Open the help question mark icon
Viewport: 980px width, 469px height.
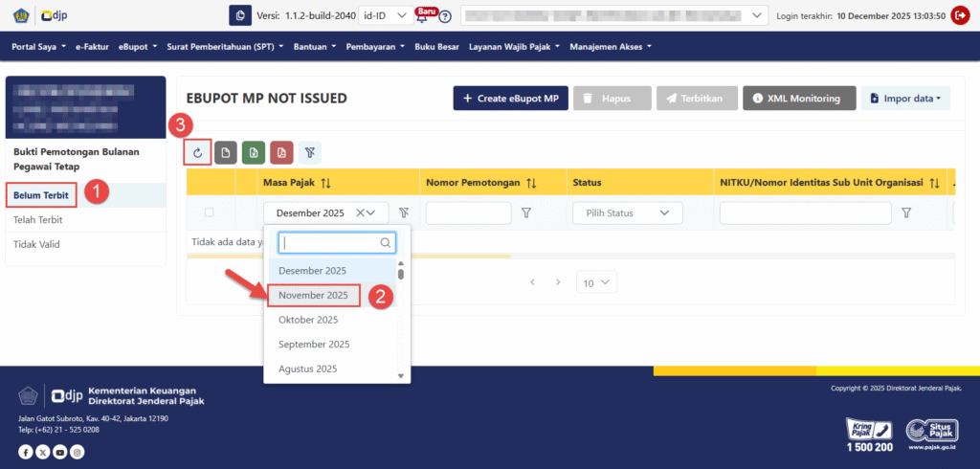click(x=445, y=16)
